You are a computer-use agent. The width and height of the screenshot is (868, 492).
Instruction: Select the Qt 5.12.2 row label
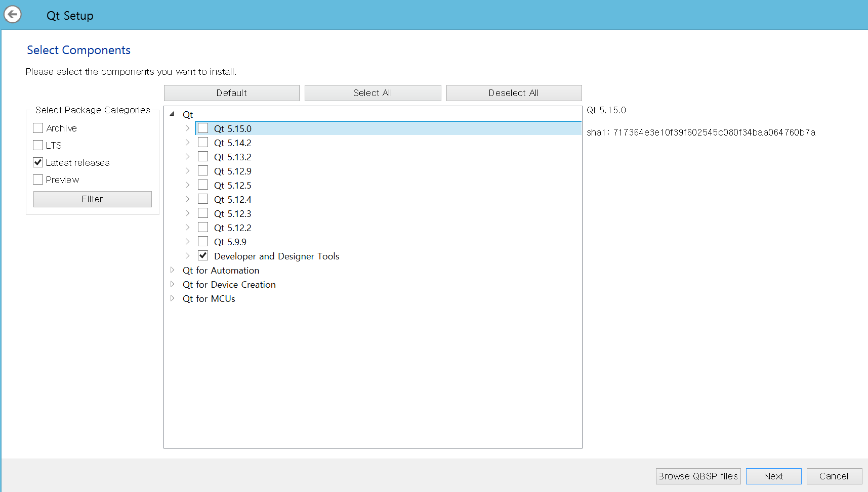[233, 228]
